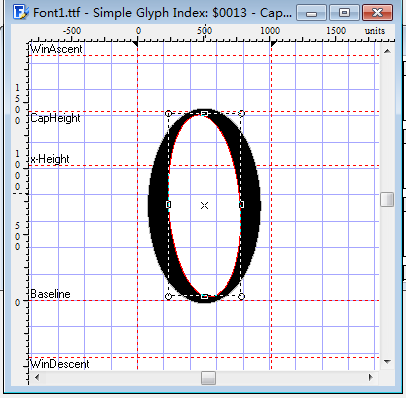
Task: Click the bottom-middle selection handle
Action: [205, 296]
